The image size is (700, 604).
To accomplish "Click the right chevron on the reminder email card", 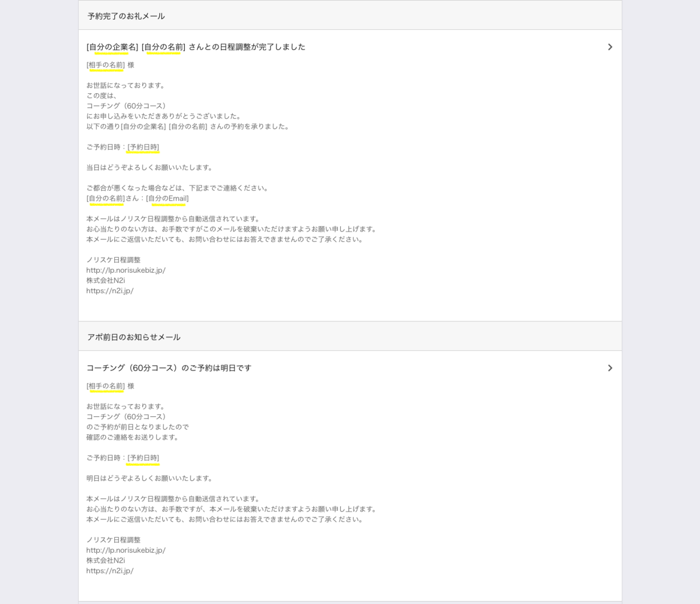I will [x=610, y=368].
